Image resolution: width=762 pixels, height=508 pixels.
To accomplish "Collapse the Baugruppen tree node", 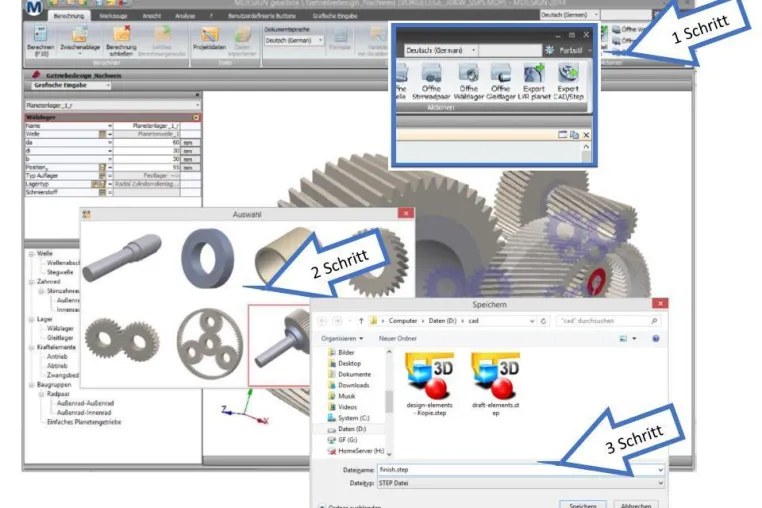I will [31, 385].
